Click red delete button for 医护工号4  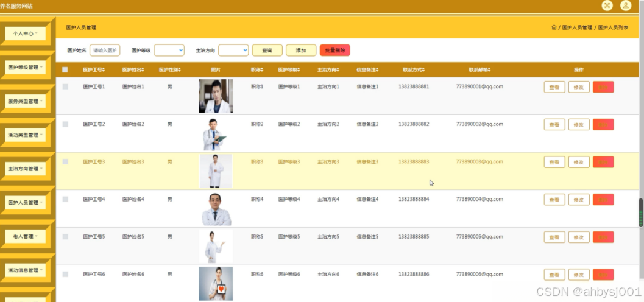pos(603,200)
